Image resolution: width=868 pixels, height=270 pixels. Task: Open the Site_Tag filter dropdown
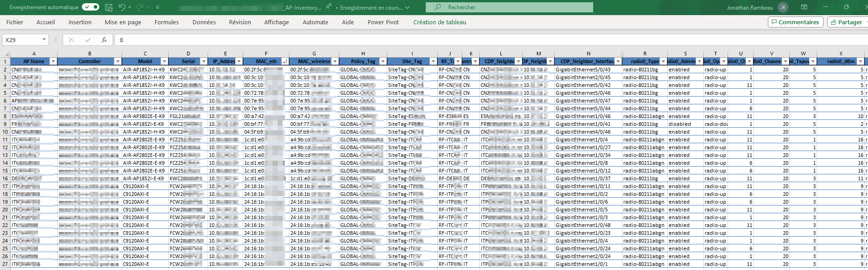[x=433, y=61]
